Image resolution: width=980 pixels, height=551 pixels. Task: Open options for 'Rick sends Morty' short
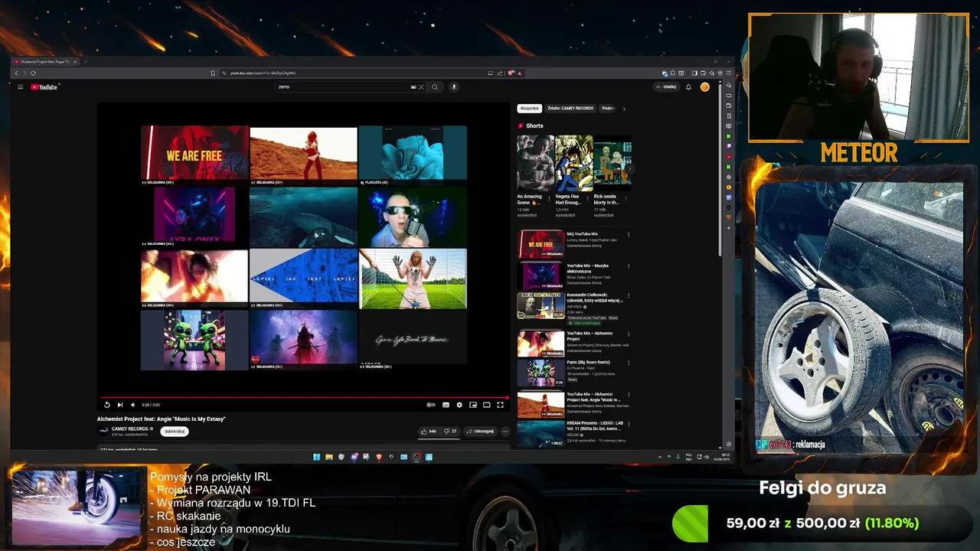coord(626,197)
